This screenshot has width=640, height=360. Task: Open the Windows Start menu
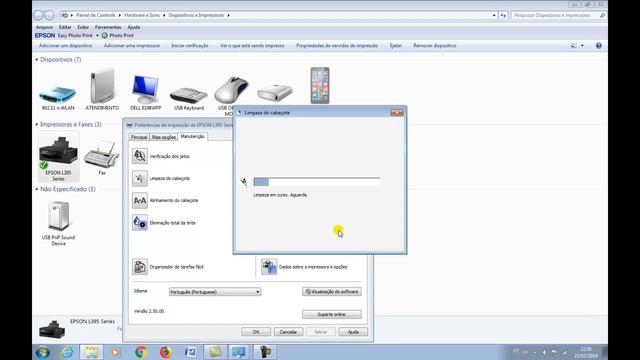click(x=43, y=352)
